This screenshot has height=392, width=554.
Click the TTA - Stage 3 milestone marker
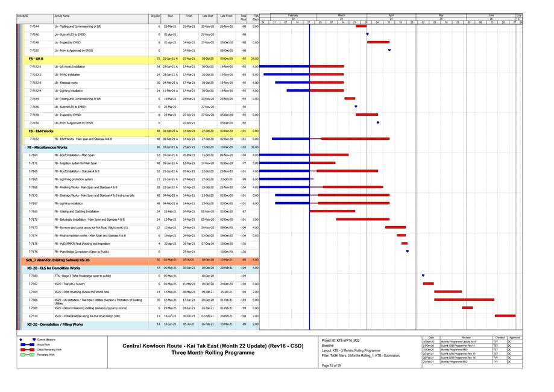(x=423, y=276)
